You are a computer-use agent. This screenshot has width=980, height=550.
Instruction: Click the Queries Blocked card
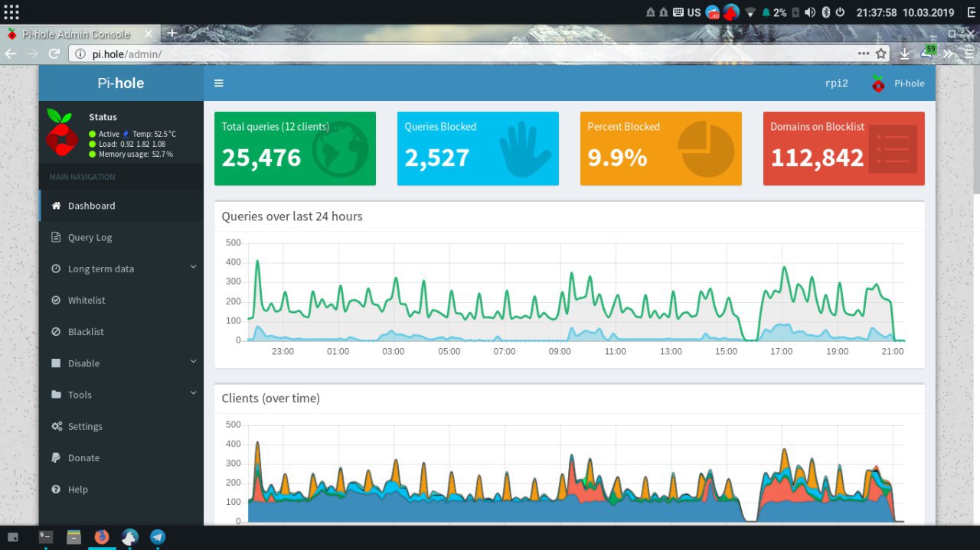pos(478,148)
